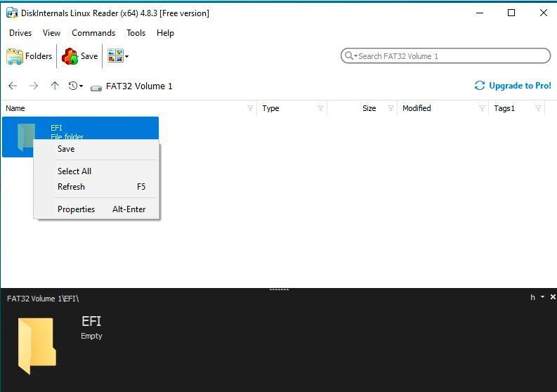The image size is (557, 392).
Task: Navigate forward with the right arrow
Action: (34, 86)
